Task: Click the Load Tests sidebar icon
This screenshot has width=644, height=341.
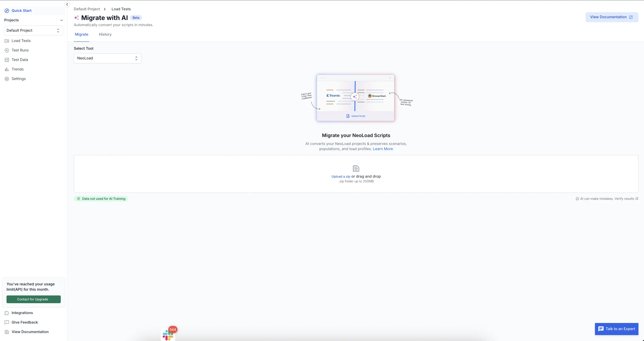Action: (7, 41)
